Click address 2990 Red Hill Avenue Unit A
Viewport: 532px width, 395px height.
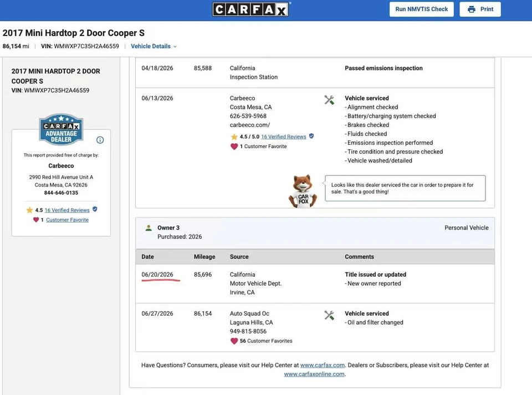[61, 177]
